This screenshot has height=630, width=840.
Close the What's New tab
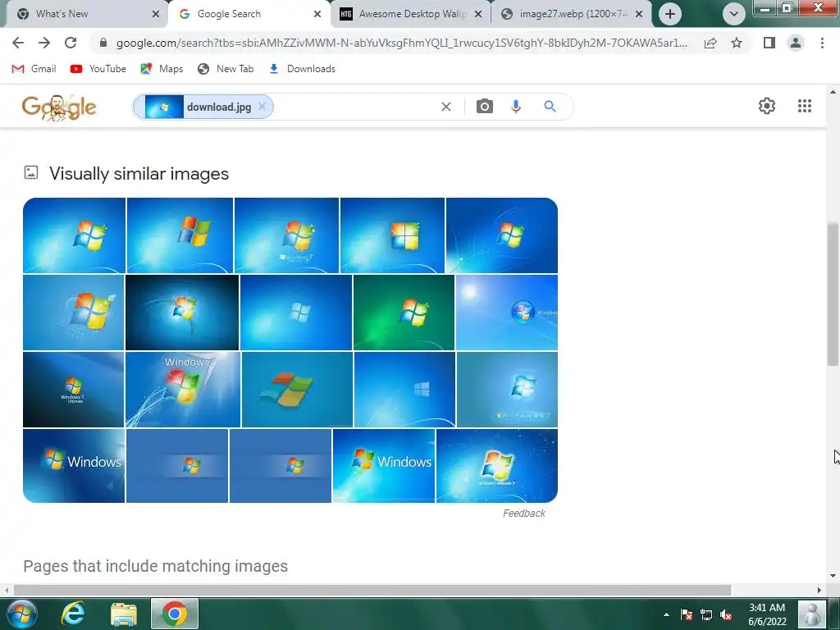click(156, 14)
